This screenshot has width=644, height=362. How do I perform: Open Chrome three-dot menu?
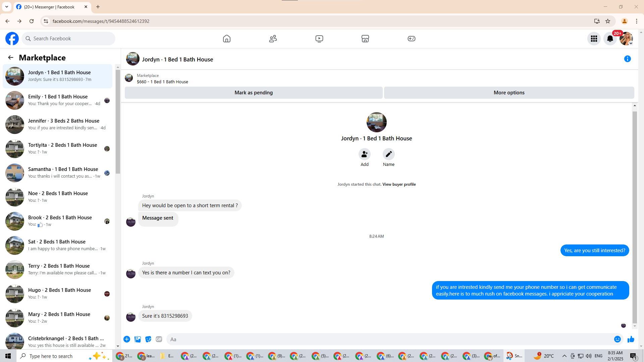tap(637, 21)
